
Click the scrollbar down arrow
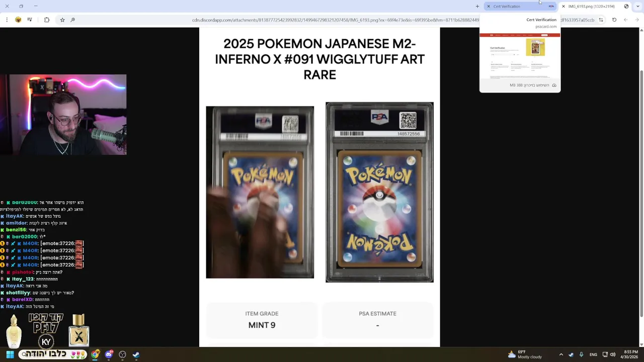tap(641, 344)
